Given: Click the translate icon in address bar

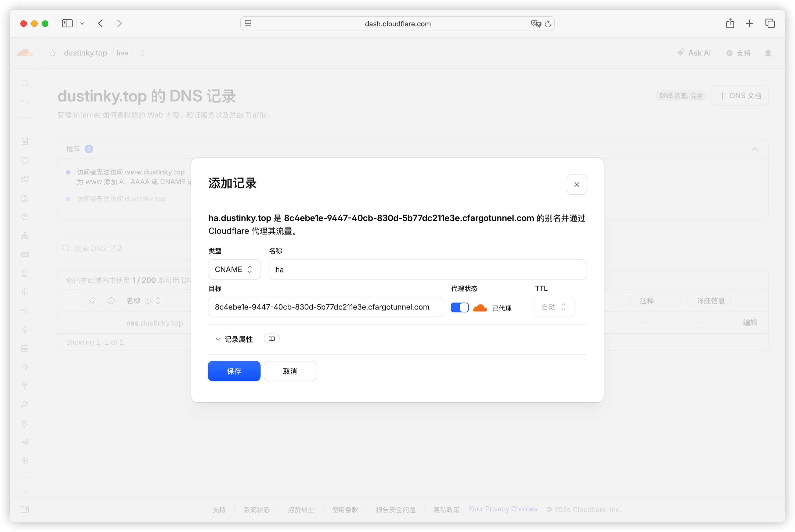Looking at the screenshot, I should (x=536, y=23).
